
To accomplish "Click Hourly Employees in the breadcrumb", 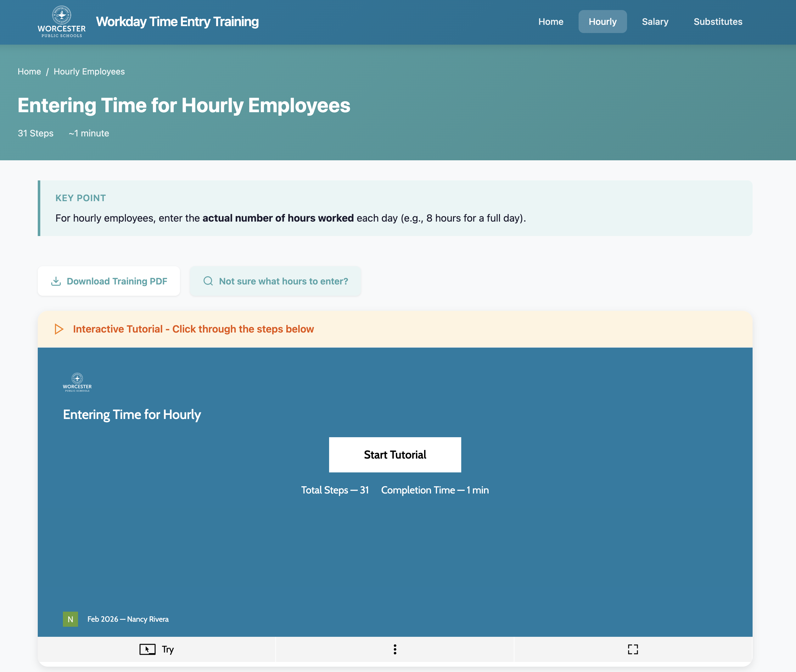I will pyautogui.click(x=89, y=71).
